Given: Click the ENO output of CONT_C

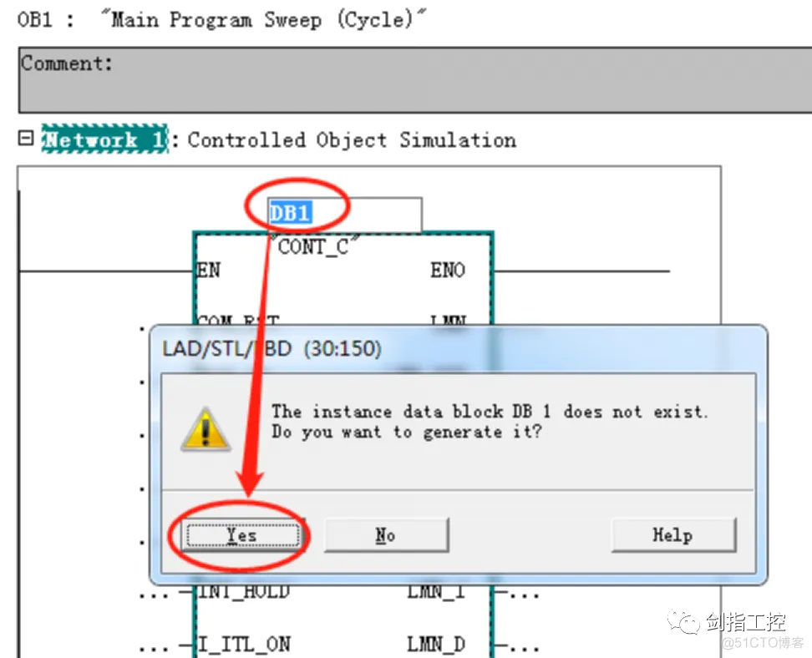Looking at the screenshot, I should click(x=448, y=271).
